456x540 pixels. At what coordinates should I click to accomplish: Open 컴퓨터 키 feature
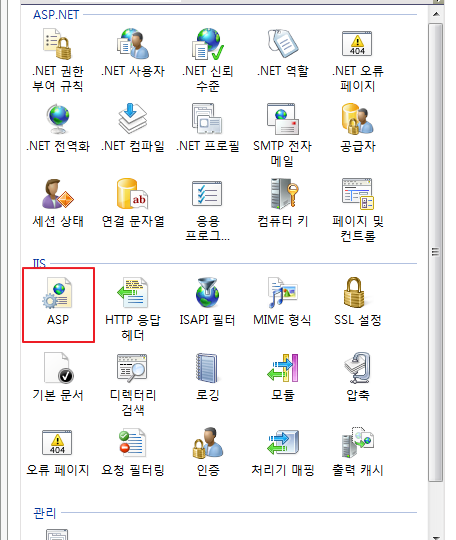tap(283, 203)
